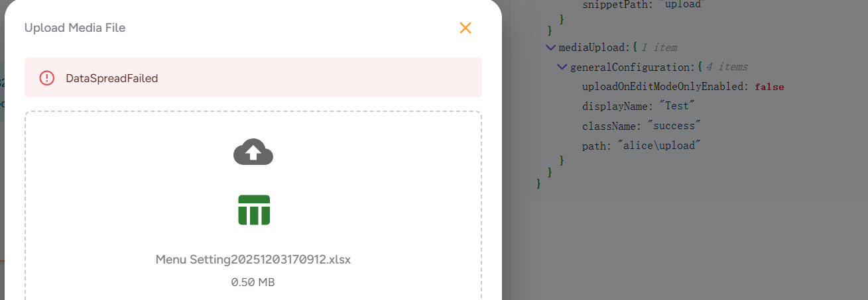
Task: Click the green spreadsheet file icon
Action: pyautogui.click(x=254, y=210)
